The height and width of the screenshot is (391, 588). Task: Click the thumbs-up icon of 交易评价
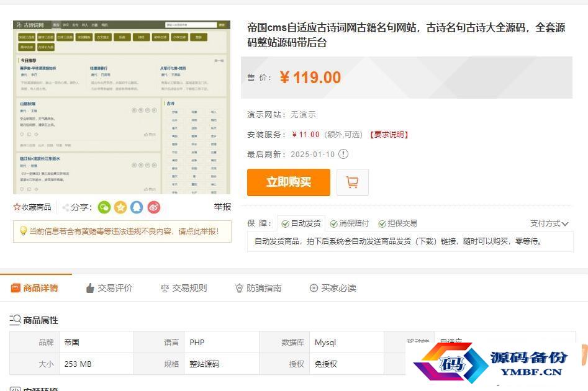(x=90, y=288)
